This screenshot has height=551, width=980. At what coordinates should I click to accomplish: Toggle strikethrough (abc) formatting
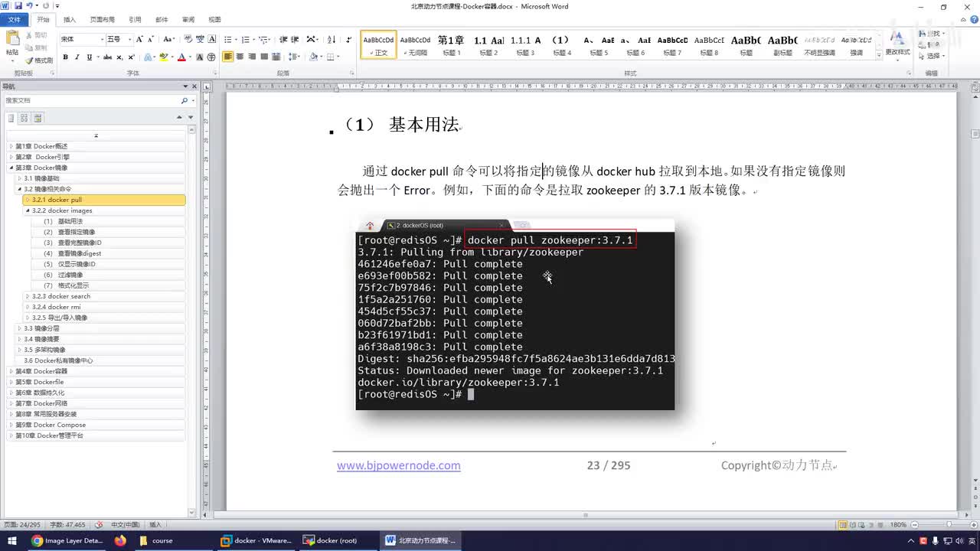pyautogui.click(x=107, y=57)
